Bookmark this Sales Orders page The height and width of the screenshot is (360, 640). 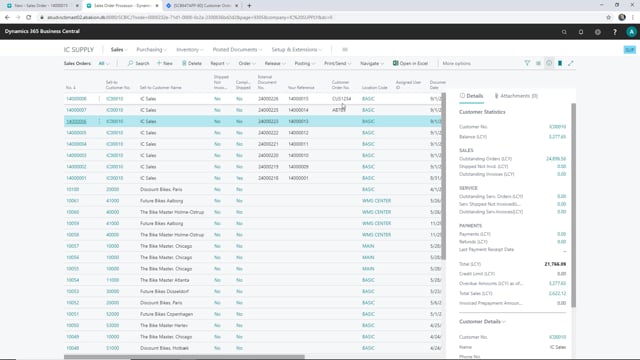(560, 63)
